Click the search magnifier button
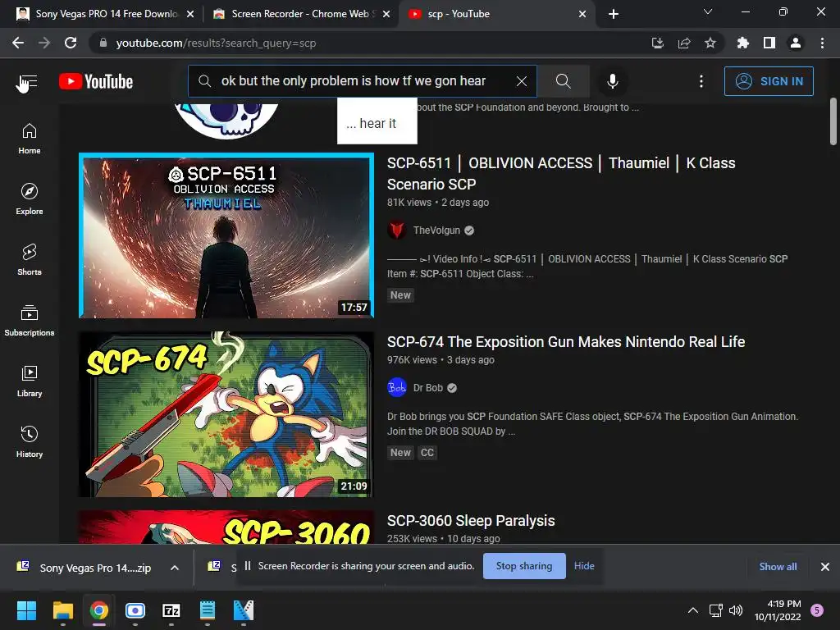 pos(563,81)
